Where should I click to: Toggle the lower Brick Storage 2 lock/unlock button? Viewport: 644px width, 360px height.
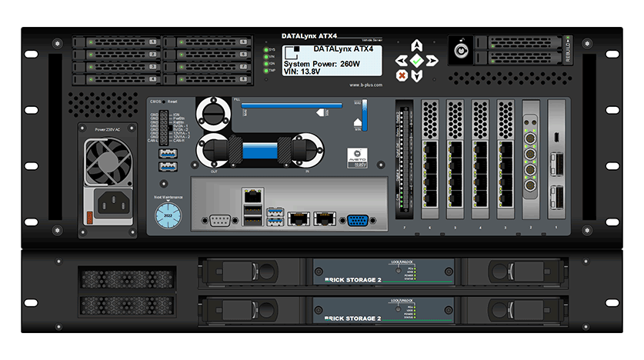coord(398,308)
